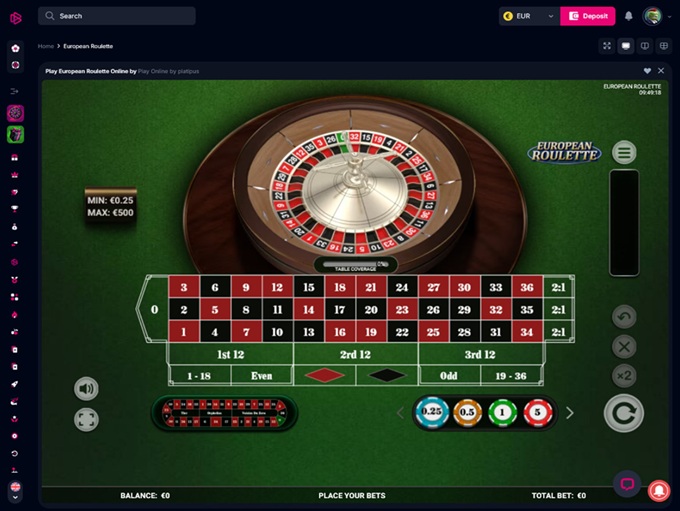The width and height of the screenshot is (680, 511).
Task: Click the pink Deposit button
Action: point(588,16)
